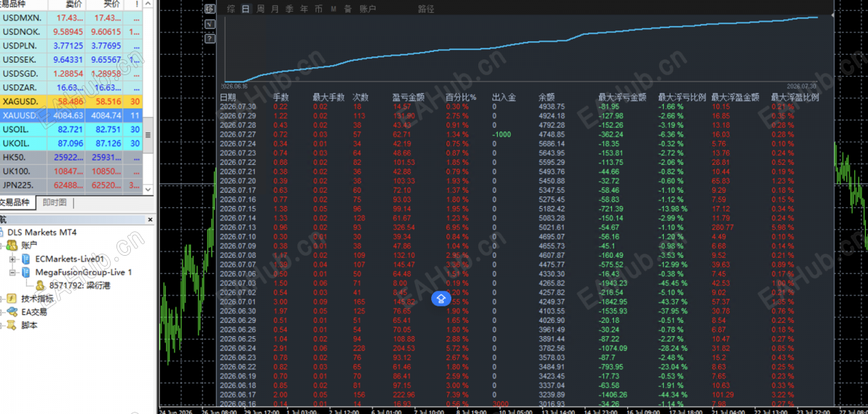Select the 周 weekly statistics tab
The width and height of the screenshot is (868, 414).
tap(260, 9)
